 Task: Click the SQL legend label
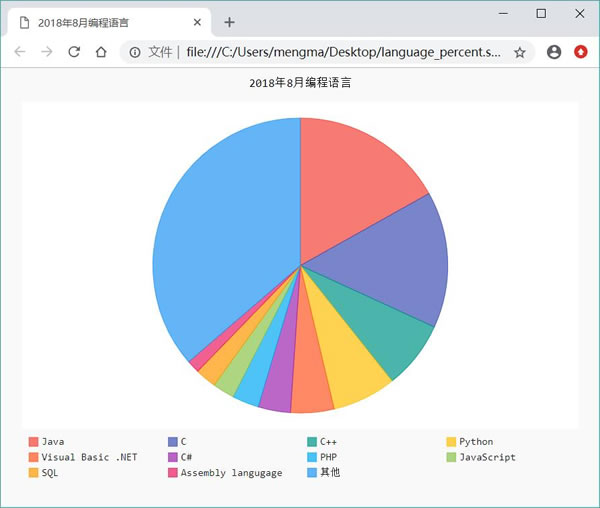(x=50, y=473)
